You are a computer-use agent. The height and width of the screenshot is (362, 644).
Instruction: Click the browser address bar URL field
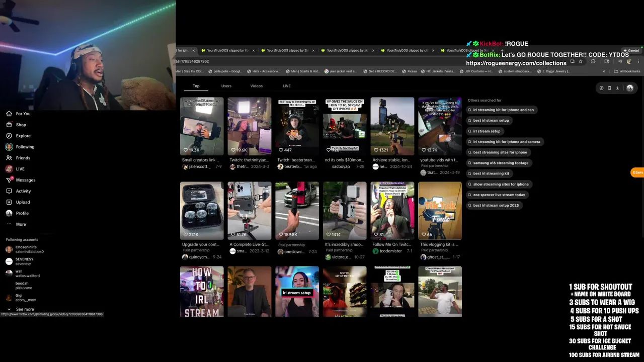[372, 61]
